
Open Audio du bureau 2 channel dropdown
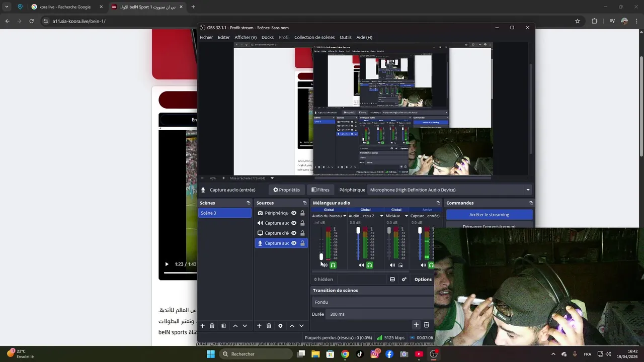tap(381, 216)
